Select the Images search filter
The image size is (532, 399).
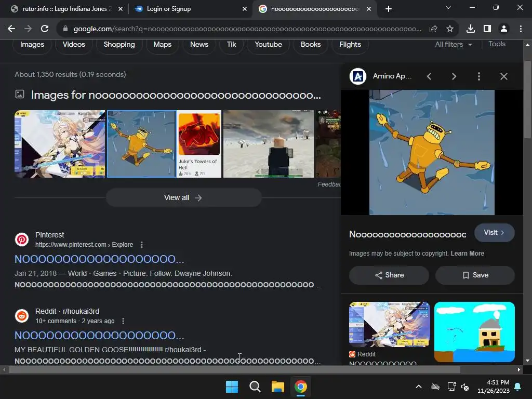[x=32, y=45]
